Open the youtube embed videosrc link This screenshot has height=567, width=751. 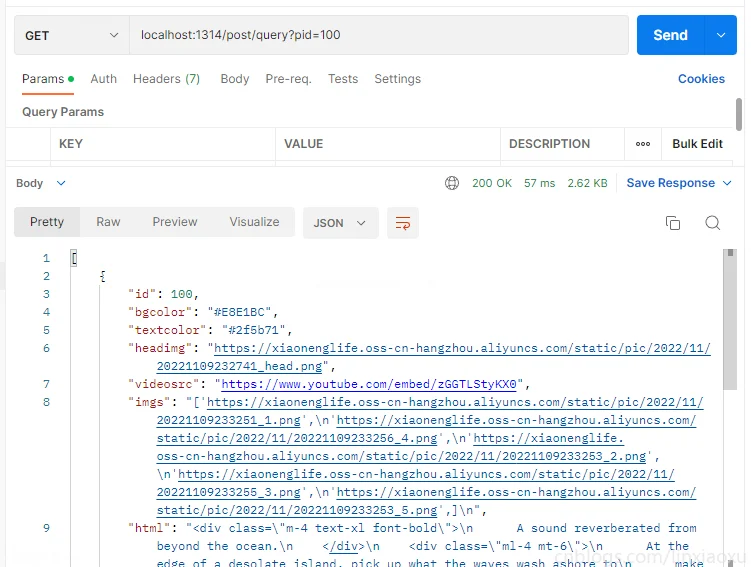(x=369, y=384)
